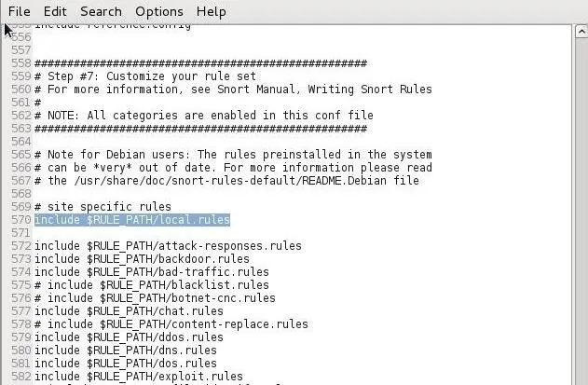Place cursor on line number 570

(21, 219)
